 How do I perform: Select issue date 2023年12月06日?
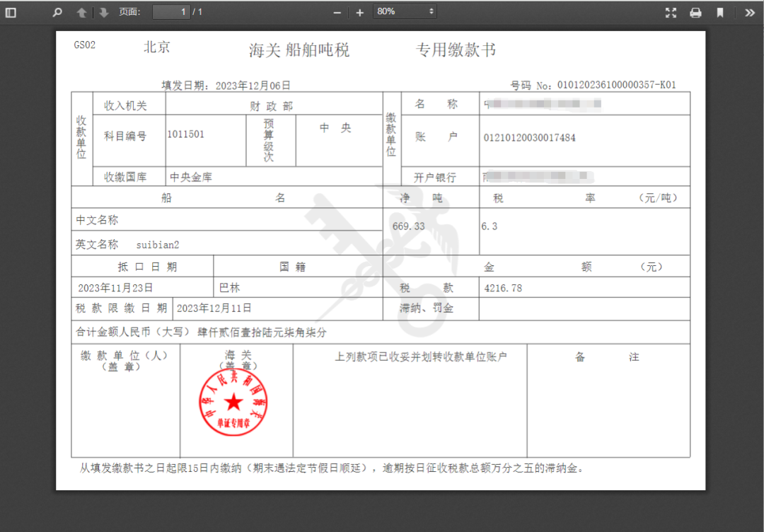coord(253,86)
